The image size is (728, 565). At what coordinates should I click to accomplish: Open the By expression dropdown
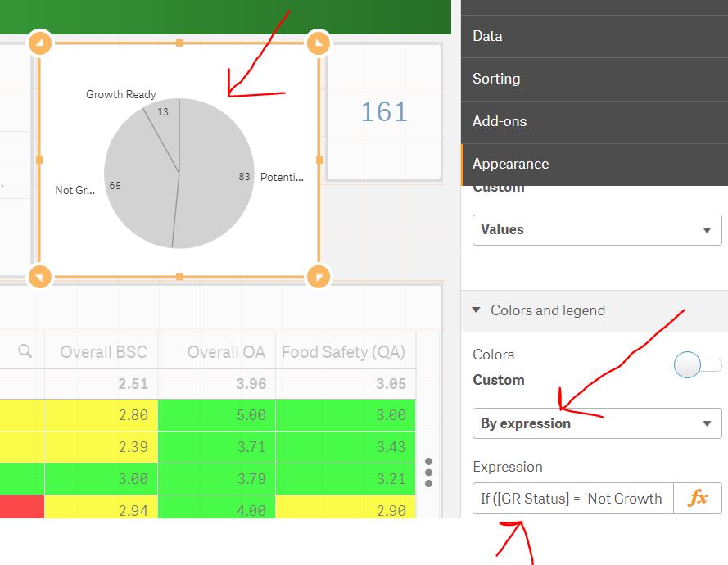[596, 423]
